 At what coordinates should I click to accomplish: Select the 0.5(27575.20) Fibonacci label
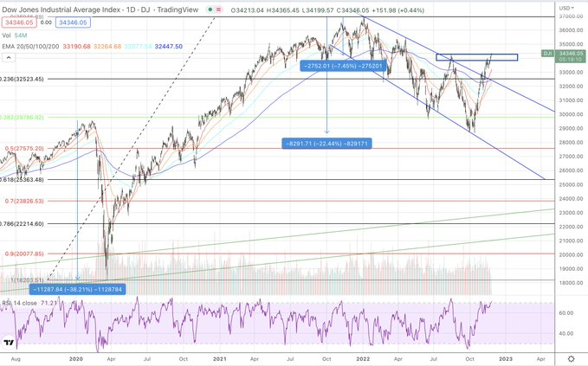pos(24,148)
